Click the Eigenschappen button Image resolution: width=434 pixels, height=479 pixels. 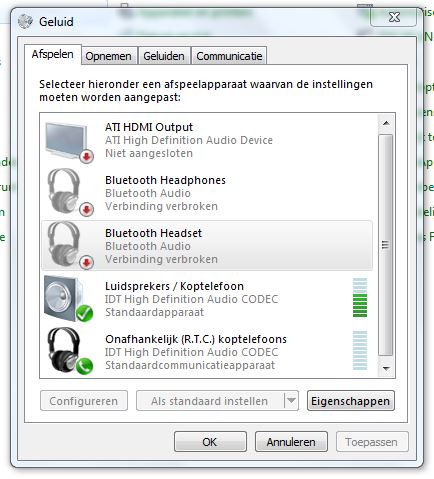(350, 401)
